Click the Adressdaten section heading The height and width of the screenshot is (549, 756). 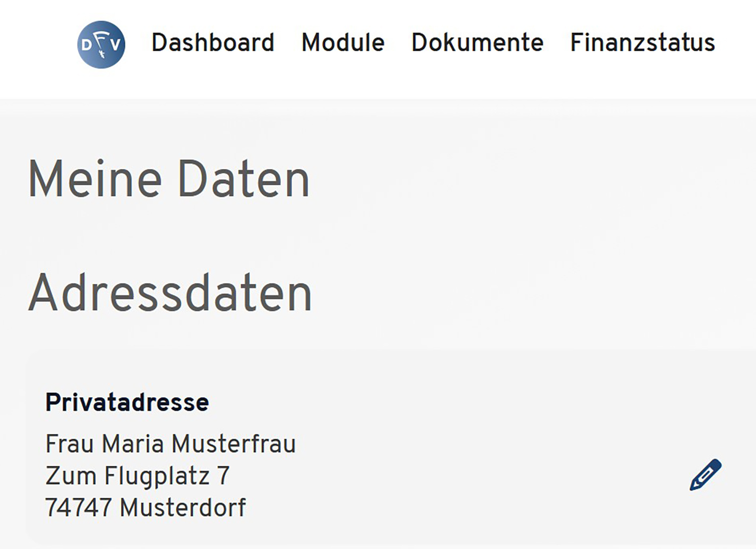click(170, 293)
